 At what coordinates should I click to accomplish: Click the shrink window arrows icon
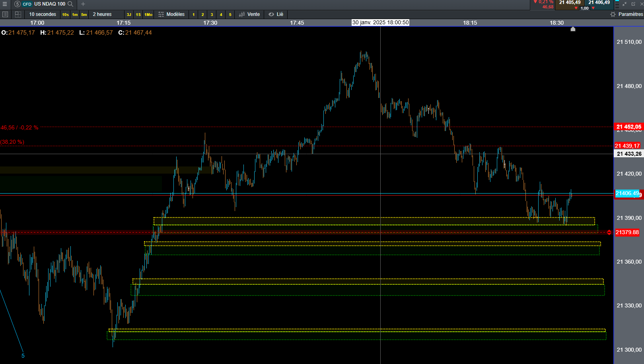point(625,4)
